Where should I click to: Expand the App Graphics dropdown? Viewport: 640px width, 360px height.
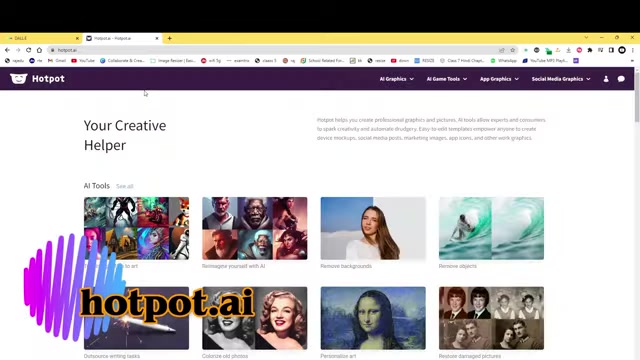click(x=499, y=79)
